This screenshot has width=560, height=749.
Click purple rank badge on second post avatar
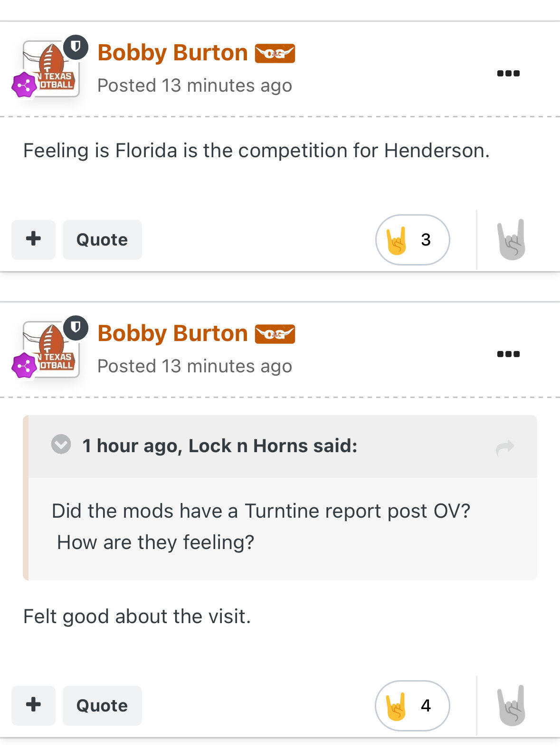(24, 366)
